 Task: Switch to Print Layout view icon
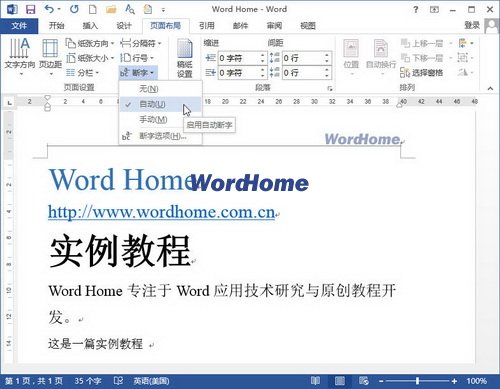(340, 381)
